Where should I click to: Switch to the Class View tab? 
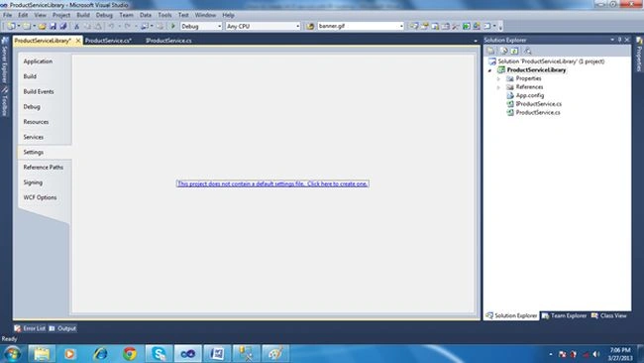pyautogui.click(x=609, y=315)
